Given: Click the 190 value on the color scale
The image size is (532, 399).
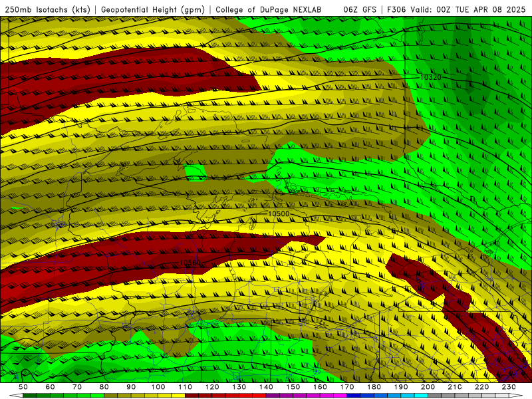Looking at the screenshot, I should point(401,387).
